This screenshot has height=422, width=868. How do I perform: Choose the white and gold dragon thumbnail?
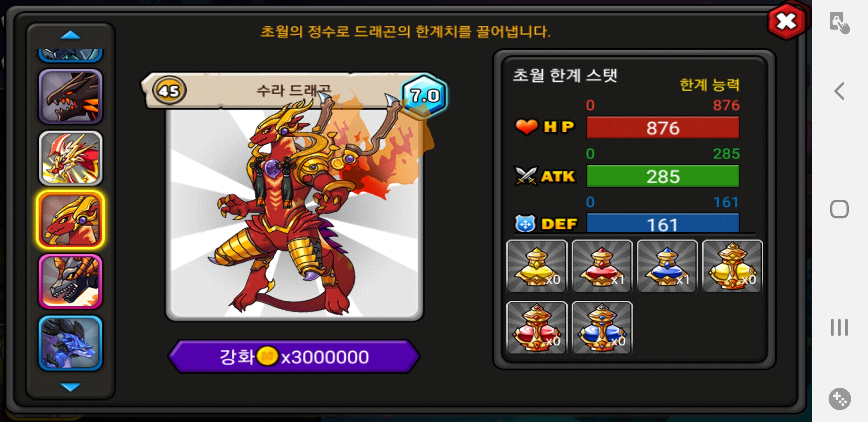pos(70,158)
